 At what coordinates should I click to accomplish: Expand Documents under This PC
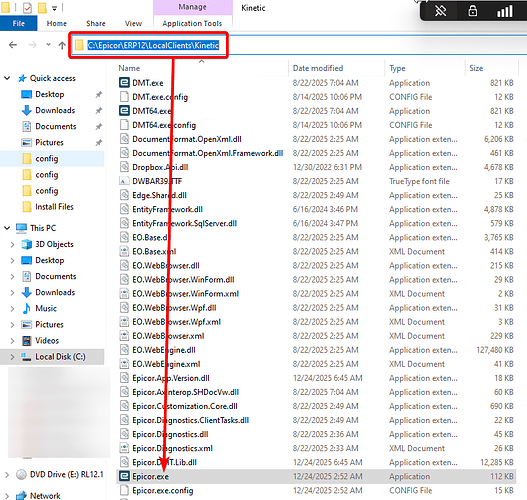click(12, 277)
